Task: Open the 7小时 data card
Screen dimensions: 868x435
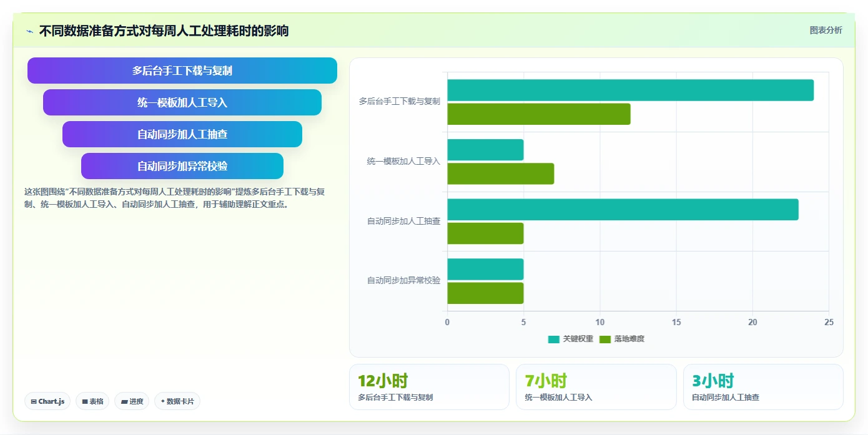Action: 596,387
